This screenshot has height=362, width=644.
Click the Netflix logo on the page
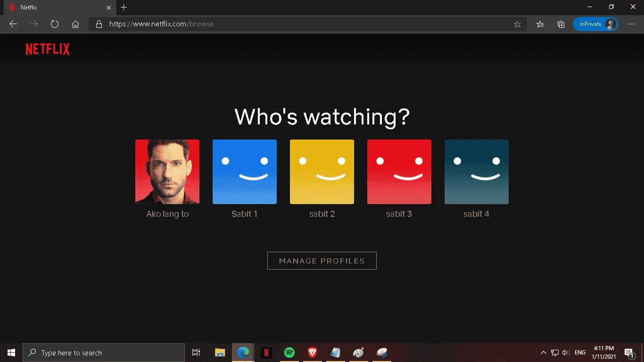tap(48, 49)
